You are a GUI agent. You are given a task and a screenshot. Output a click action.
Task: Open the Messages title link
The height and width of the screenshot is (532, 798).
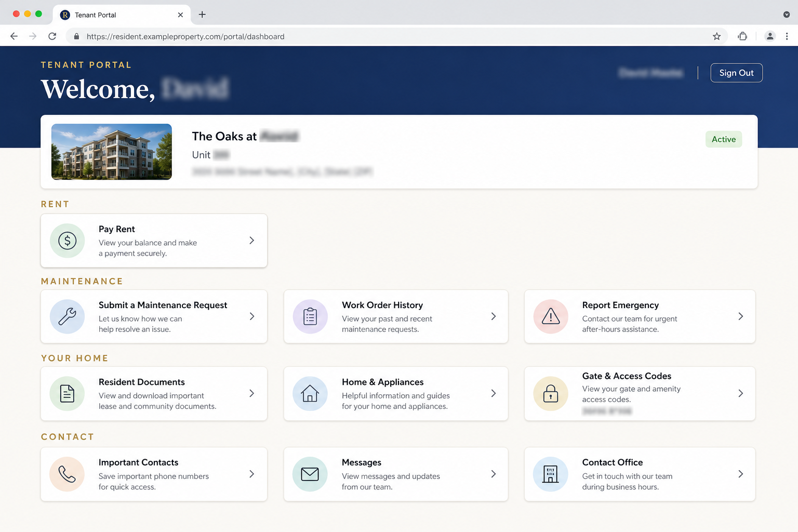(362, 462)
